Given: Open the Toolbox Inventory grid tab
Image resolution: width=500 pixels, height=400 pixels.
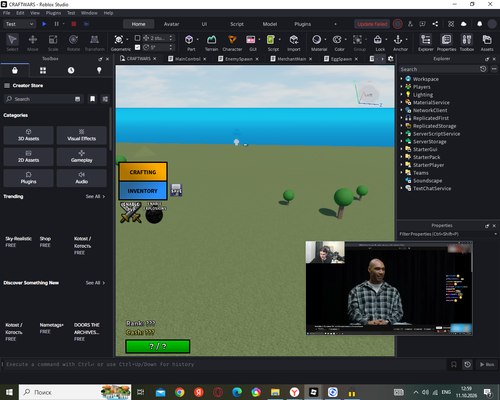Looking at the screenshot, I should 43,70.
